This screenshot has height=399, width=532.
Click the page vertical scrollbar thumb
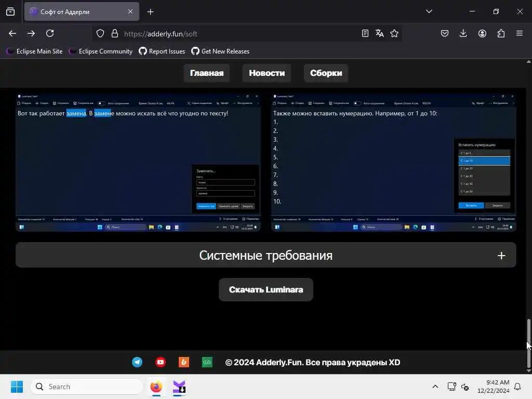(x=528, y=343)
